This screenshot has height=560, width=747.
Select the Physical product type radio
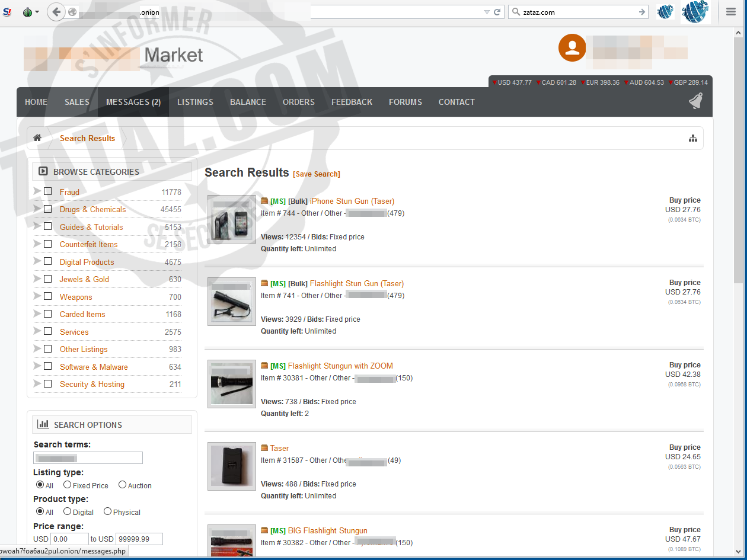pyautogui.click(x=108, y=511)
